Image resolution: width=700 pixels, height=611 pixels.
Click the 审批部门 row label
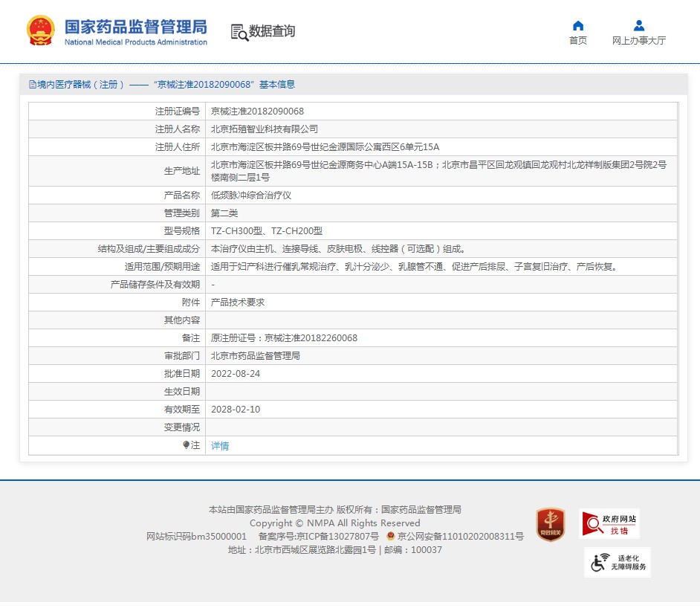pyautogui.click(x=182, y=356)
